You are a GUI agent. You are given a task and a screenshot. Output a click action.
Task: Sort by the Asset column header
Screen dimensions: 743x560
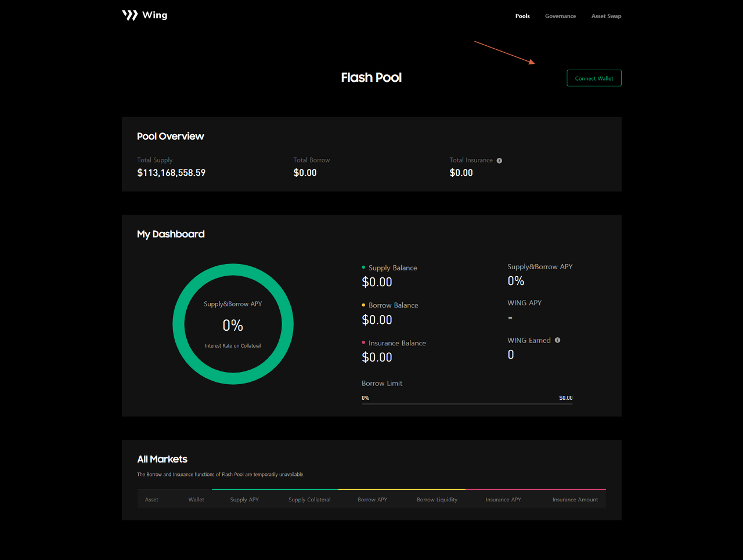coord(152,500)
